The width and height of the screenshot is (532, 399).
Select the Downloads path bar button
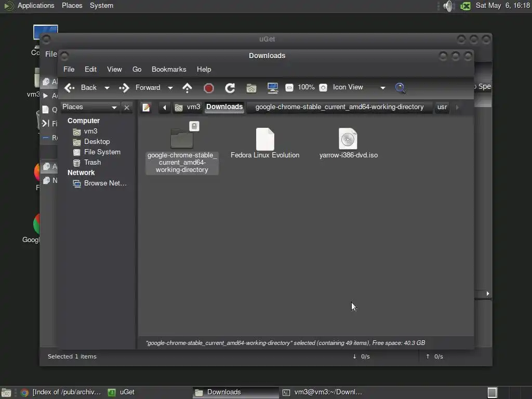click(224, 107)
